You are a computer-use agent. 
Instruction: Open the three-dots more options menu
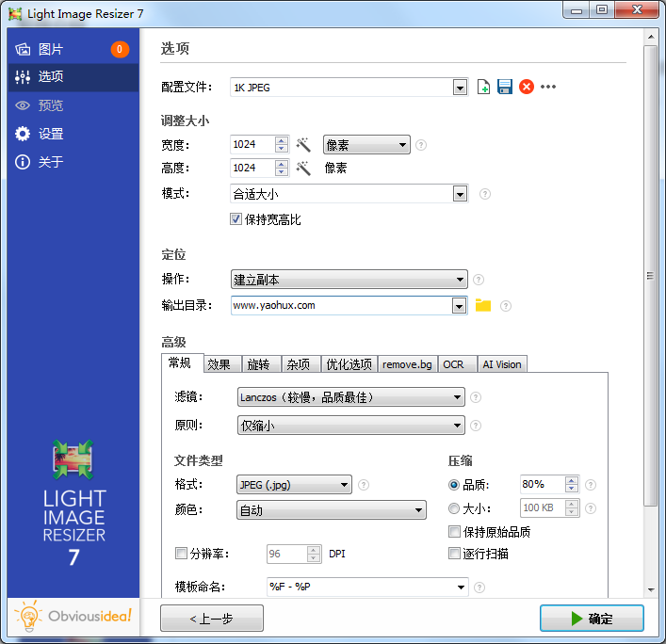pos(548,88)
